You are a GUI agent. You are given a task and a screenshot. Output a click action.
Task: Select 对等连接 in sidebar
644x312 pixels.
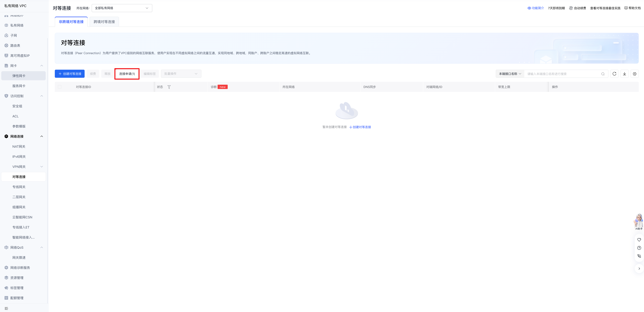(x=23, y=177)
